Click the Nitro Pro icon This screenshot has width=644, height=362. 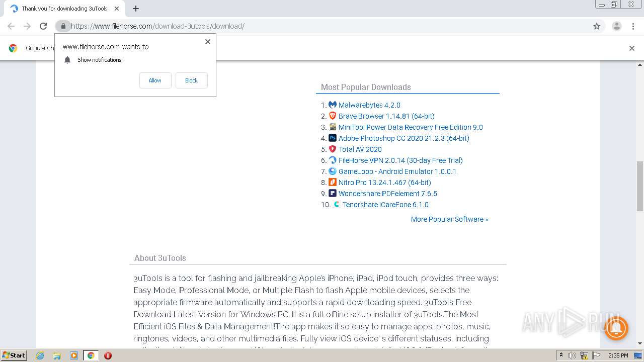pos(333,182)
